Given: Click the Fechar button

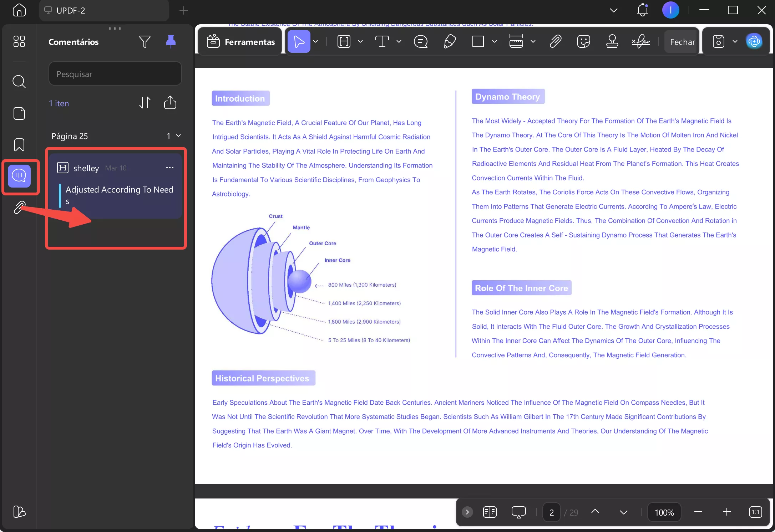Looking at the screenshot, I should 681,41.
